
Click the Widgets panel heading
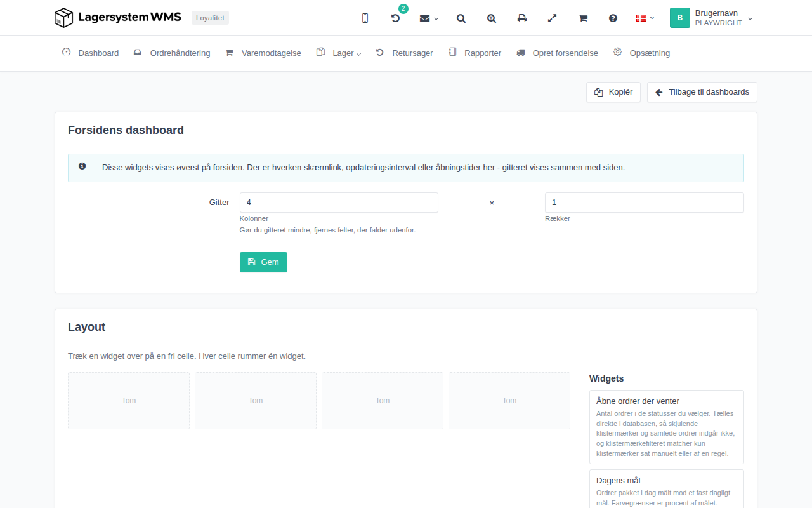click(x=606, y=378)
